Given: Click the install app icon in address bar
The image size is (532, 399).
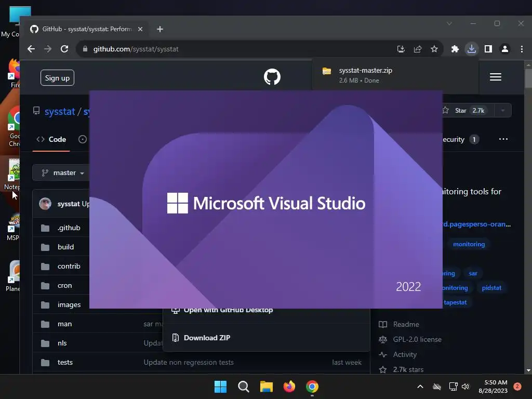Looking at the screenshot, I should click(x=401, y=49).
